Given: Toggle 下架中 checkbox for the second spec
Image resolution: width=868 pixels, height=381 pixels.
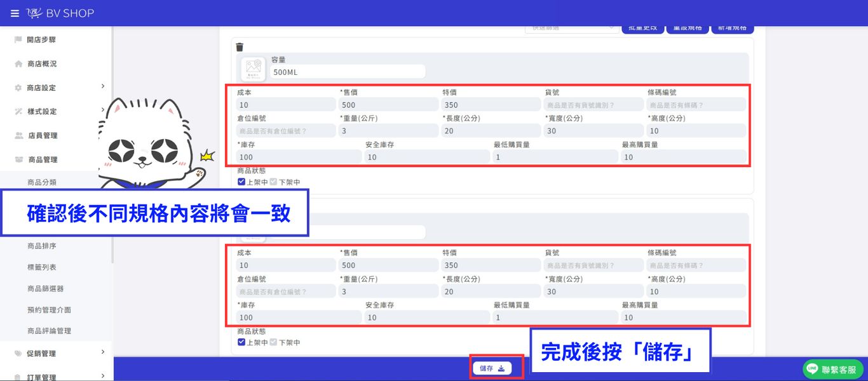Looking at the screenshot, I should 273,342.
